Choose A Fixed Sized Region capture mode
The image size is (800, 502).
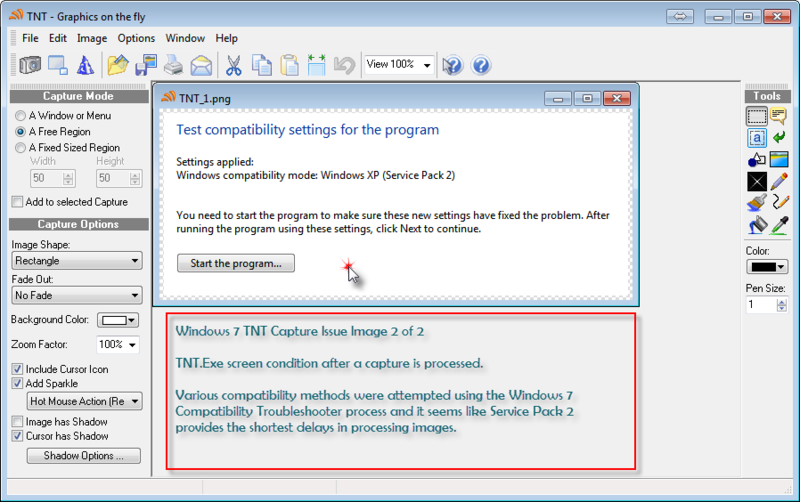(x=68, y=147)
